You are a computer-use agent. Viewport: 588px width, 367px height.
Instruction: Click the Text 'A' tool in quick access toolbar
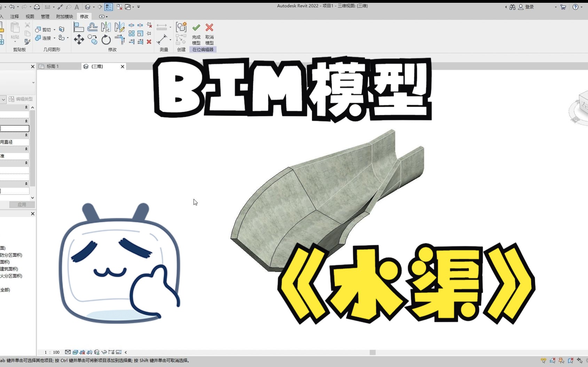[77, 7]
